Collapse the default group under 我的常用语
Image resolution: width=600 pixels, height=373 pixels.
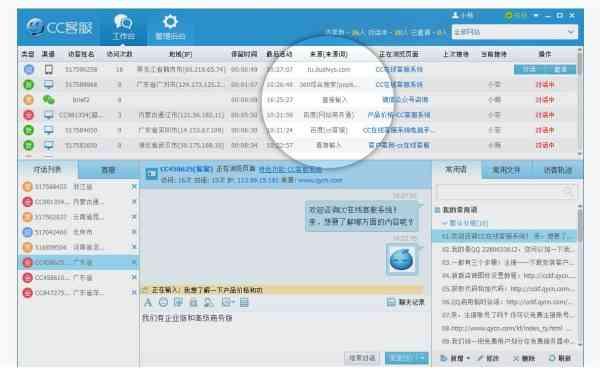pos(444,223)
